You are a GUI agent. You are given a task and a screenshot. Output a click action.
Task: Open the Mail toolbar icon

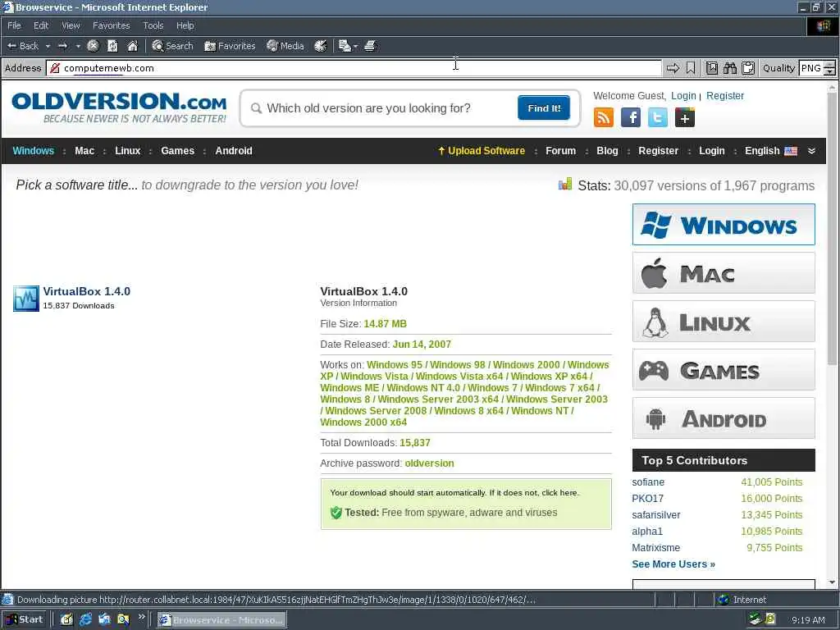[345, 46]
